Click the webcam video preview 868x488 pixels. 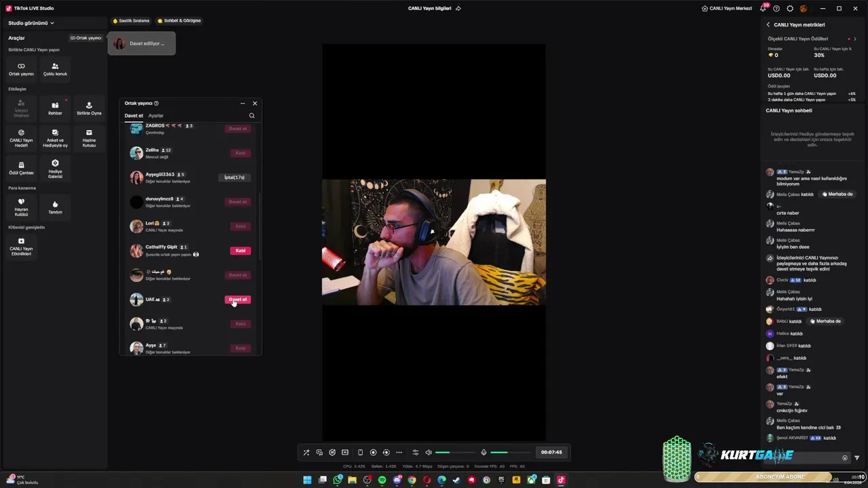click(434, 242)
